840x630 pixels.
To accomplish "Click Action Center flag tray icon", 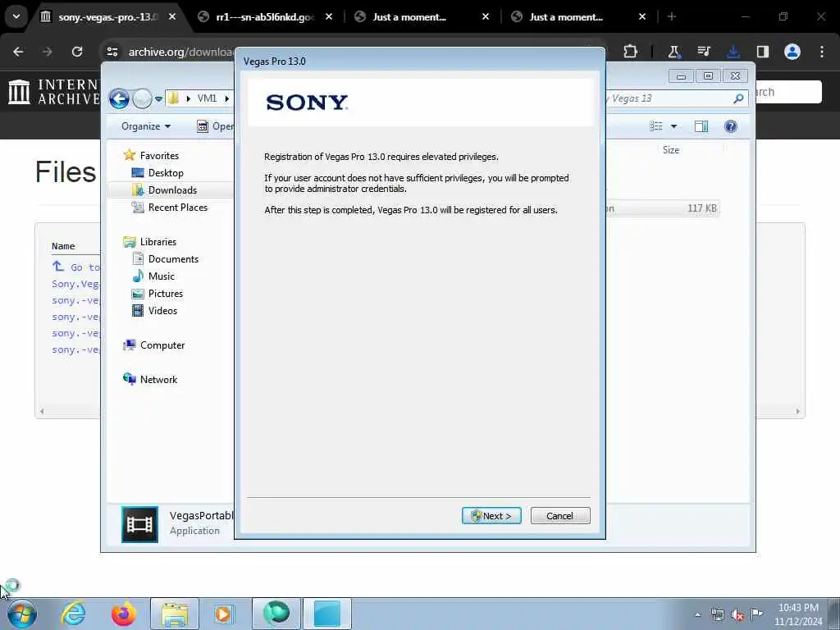I will [756, 614].
